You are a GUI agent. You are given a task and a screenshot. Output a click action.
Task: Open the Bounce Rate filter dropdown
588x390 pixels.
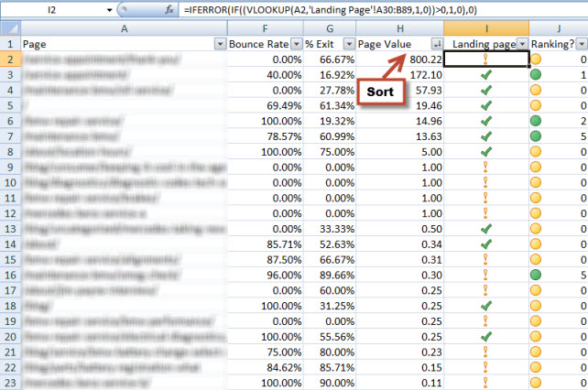point(295,44)
